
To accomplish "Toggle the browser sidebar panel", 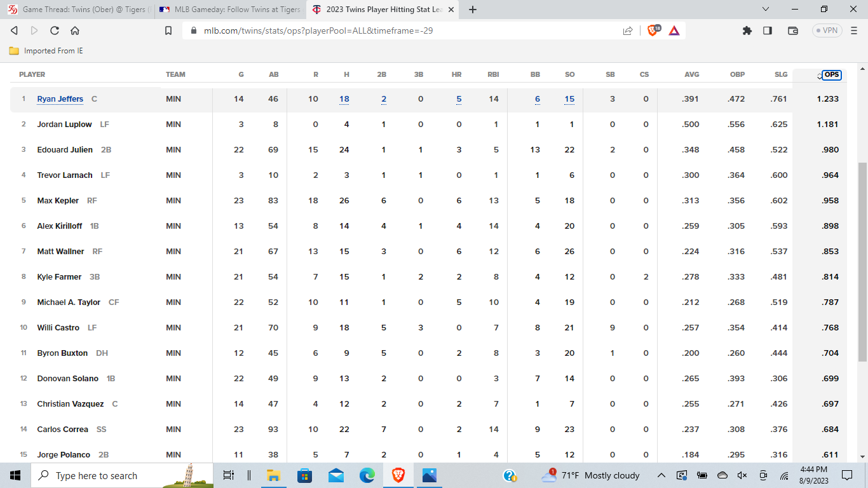I will point(768,30).
